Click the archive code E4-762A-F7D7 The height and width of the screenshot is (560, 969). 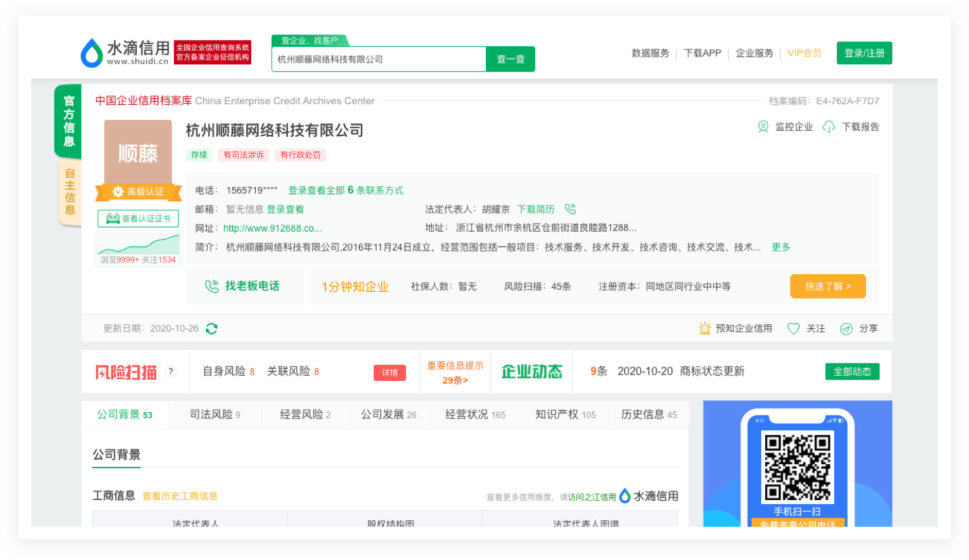(x=848, y=101)
